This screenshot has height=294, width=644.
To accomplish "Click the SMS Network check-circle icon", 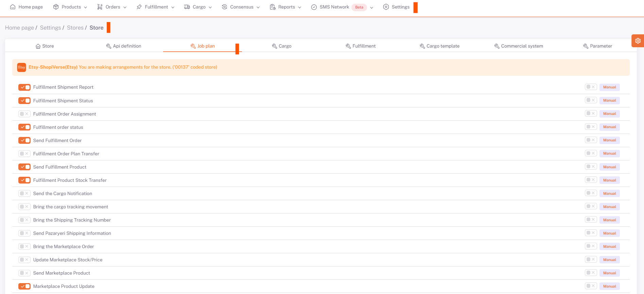I will click(314, 7).
